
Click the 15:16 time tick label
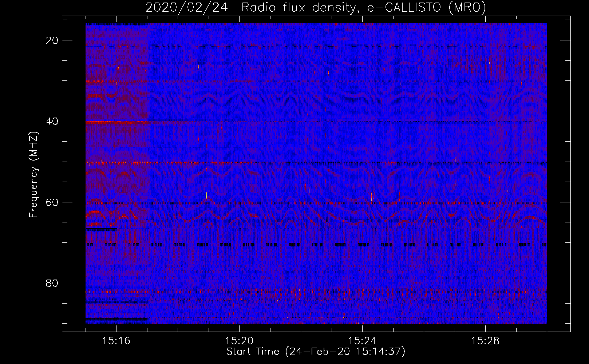pos(116,341)
